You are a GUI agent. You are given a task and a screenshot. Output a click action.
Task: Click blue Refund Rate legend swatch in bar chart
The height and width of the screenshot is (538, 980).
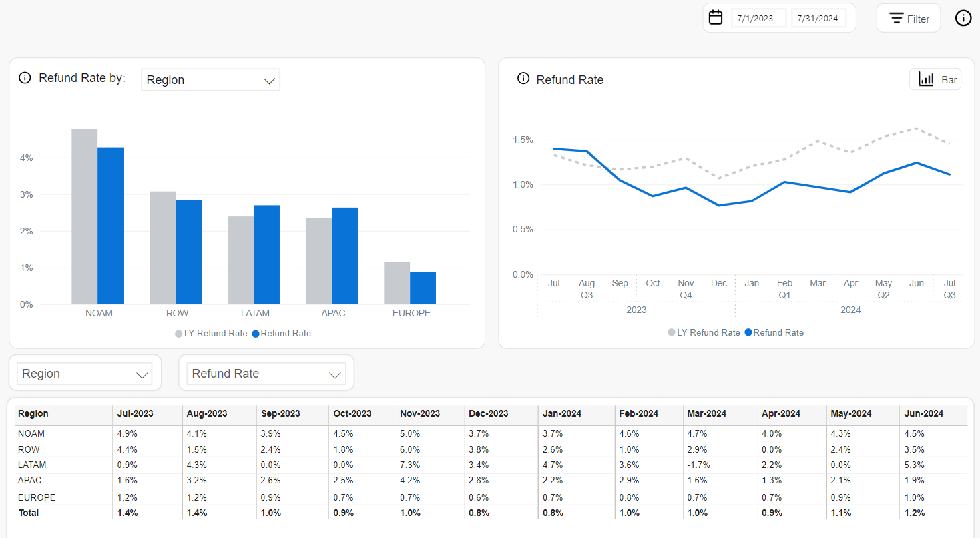pyautogui.click(x=256, y=334)
